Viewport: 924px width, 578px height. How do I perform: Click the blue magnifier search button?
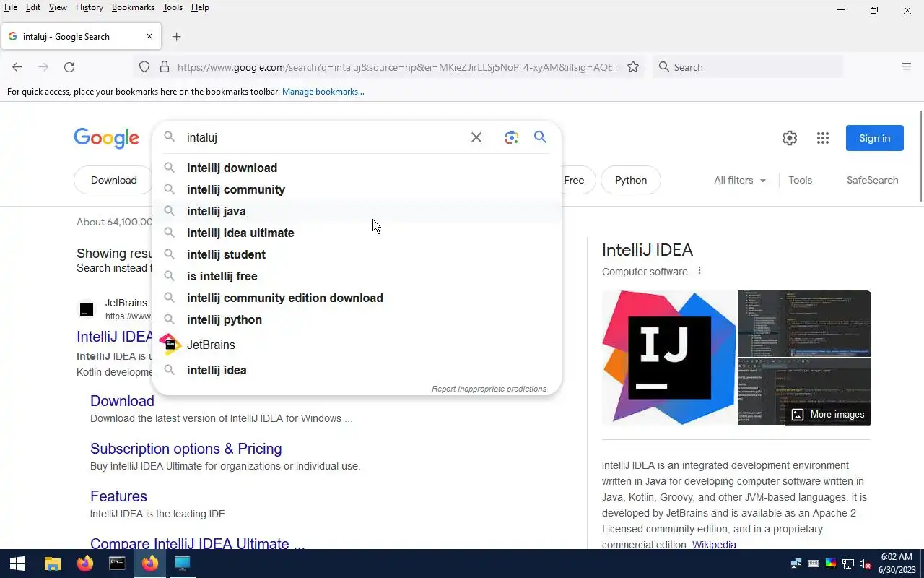click(x=540, y=137)
